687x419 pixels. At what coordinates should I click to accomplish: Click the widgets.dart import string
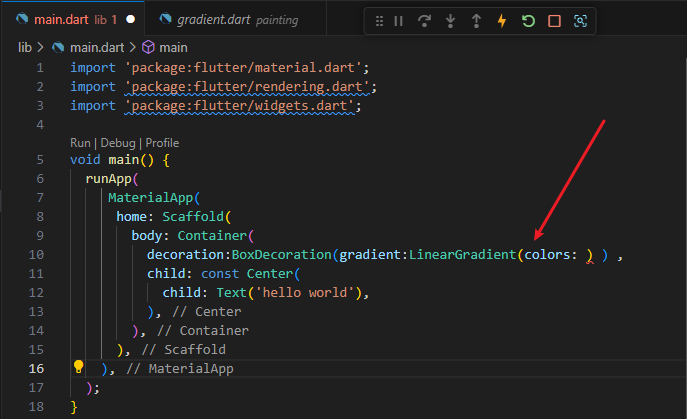coord(240,106)
